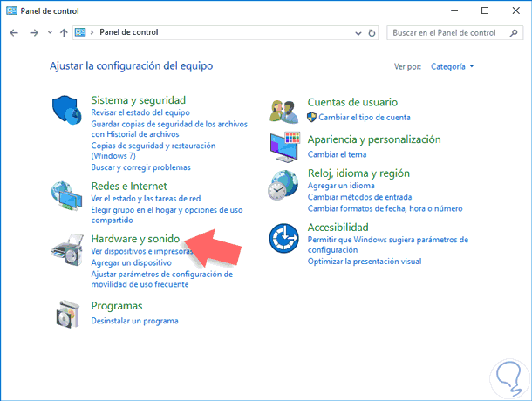The width and height of the screenshot is (532, 401).
Task: Open Copias de seguridad y restauración (Windows 7)
Action: (x=153, y=151)
